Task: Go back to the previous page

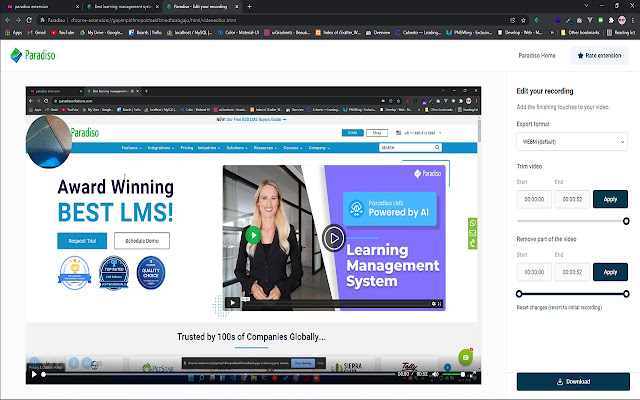Action: tap(7, 20)
